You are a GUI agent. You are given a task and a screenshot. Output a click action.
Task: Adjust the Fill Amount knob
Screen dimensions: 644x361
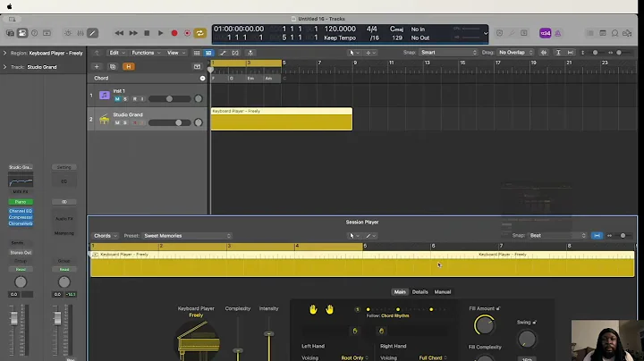click(484, 326)
